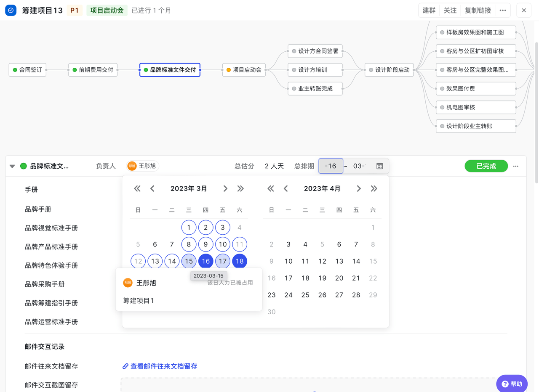Collapse the 品牌标准文... task section
The image size is (539, 392).
point(12,166)
